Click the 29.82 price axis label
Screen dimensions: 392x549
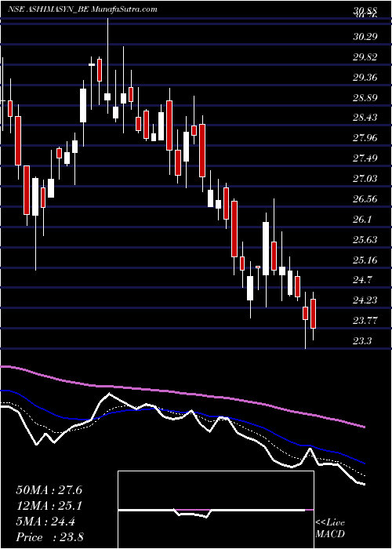pos(366,56)
